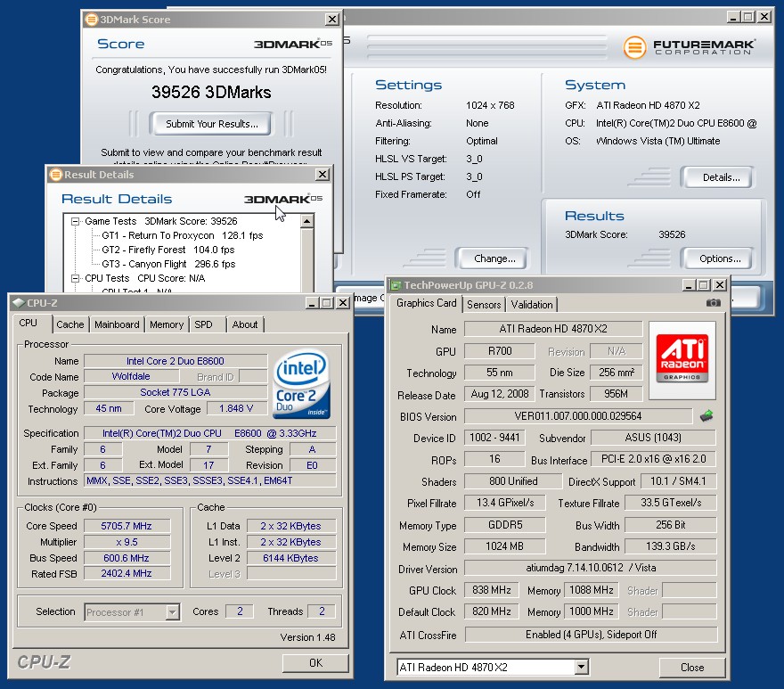Switch to the Sensors tab in GPU-Z
Viewport: 784px width, 689px height.
click(x=484, y=304)
